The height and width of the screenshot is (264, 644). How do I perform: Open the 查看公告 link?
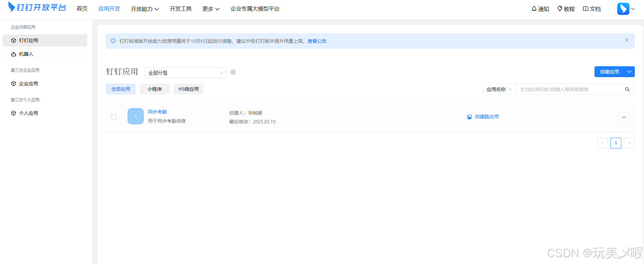pyautogui.click(x=317, y=41)
